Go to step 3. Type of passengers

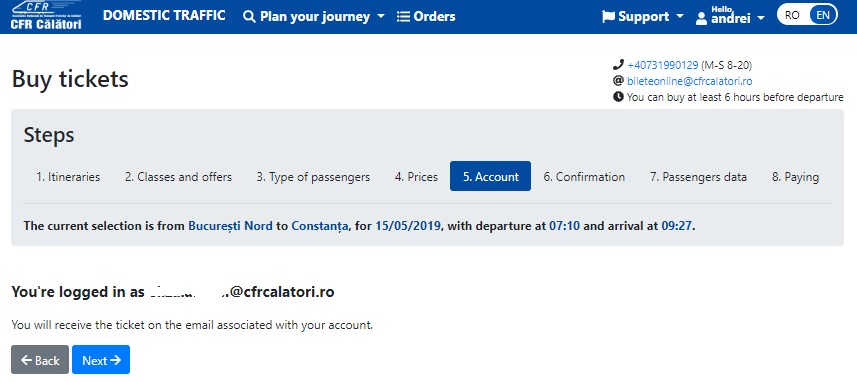click(313, 177)
